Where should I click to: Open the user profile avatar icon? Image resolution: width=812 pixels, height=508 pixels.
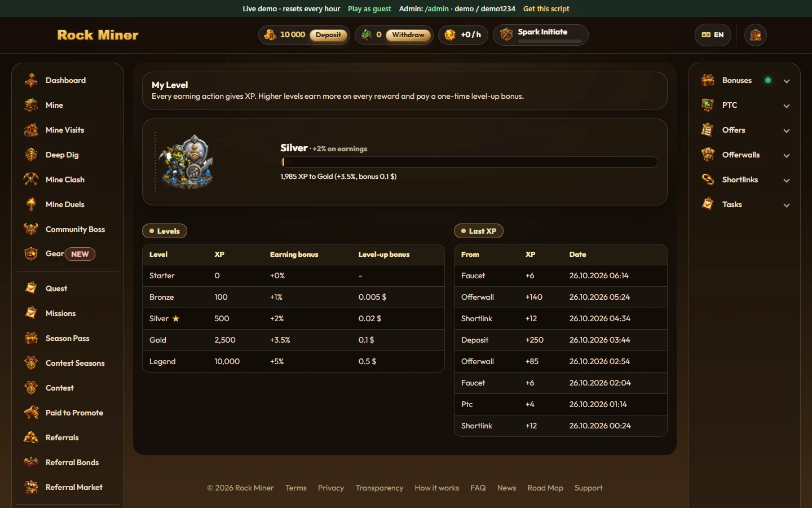click(x=756, y=35)
